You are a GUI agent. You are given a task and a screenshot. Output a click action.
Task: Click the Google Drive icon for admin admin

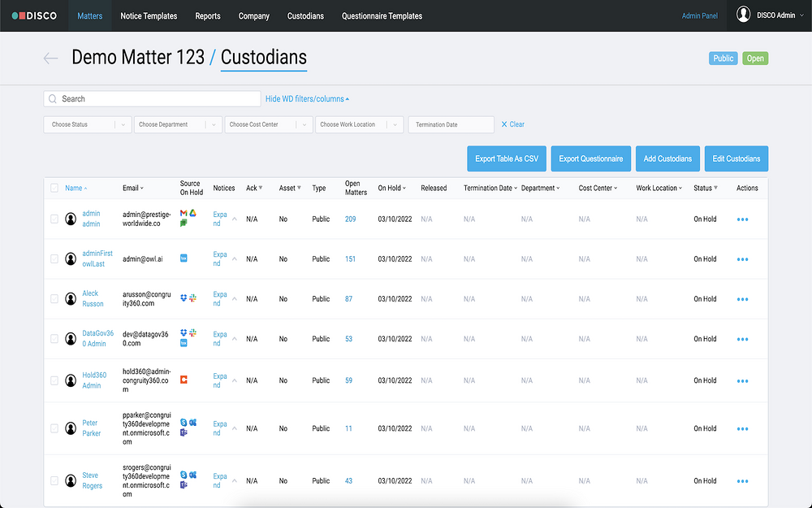(192, 213)
